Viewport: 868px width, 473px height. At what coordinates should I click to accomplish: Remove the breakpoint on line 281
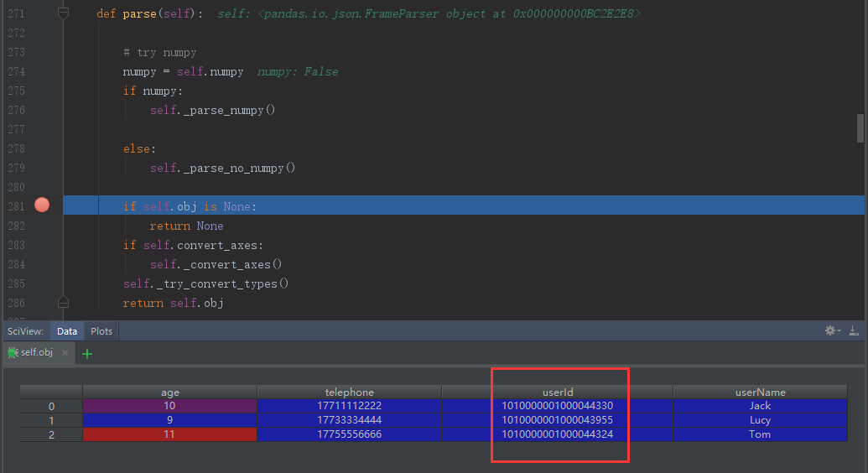(x=42, y=205)
